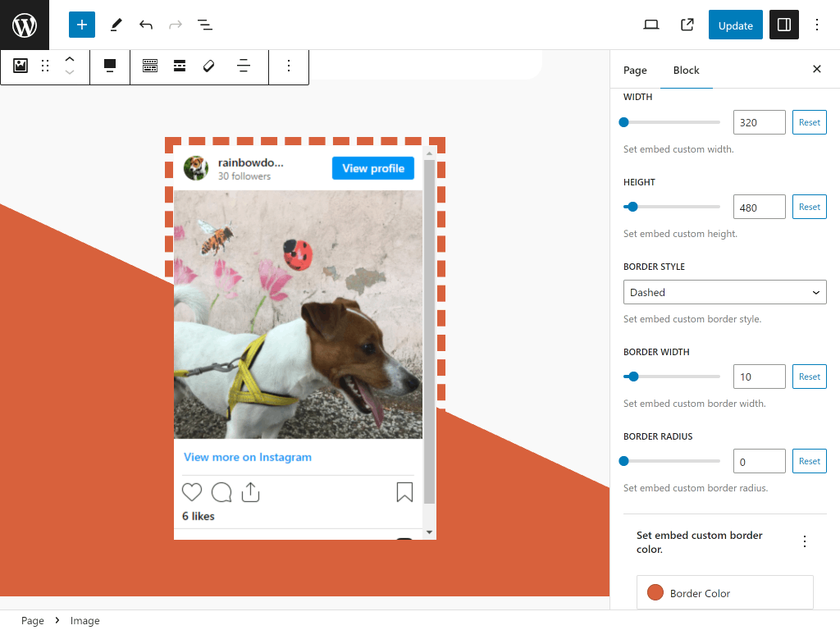Click the Image breadcrumb

tap(84, 620)
